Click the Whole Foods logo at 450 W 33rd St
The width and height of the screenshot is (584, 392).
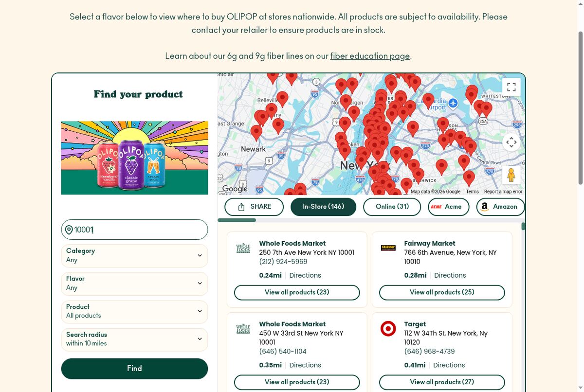pos(243,329)
